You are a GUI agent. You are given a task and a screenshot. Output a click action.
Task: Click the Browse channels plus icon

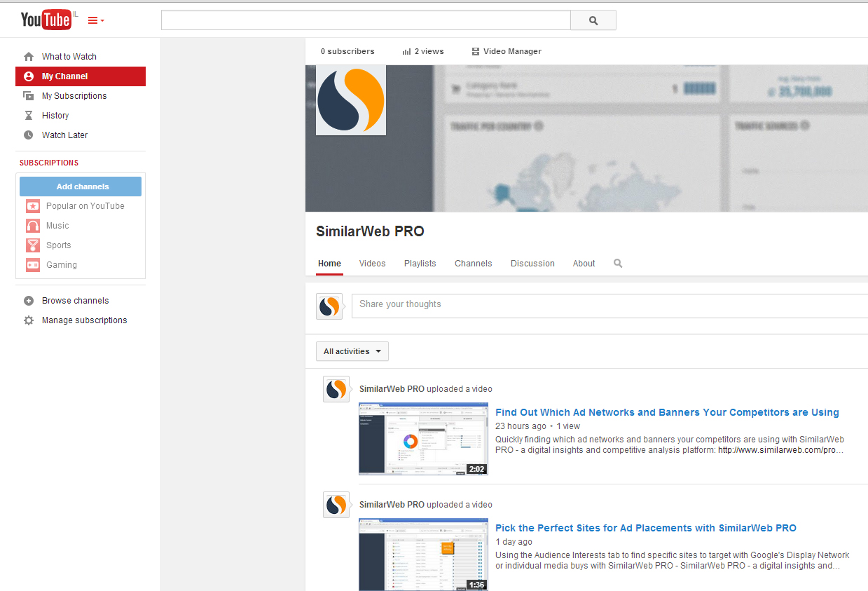[x=29, y=301]
